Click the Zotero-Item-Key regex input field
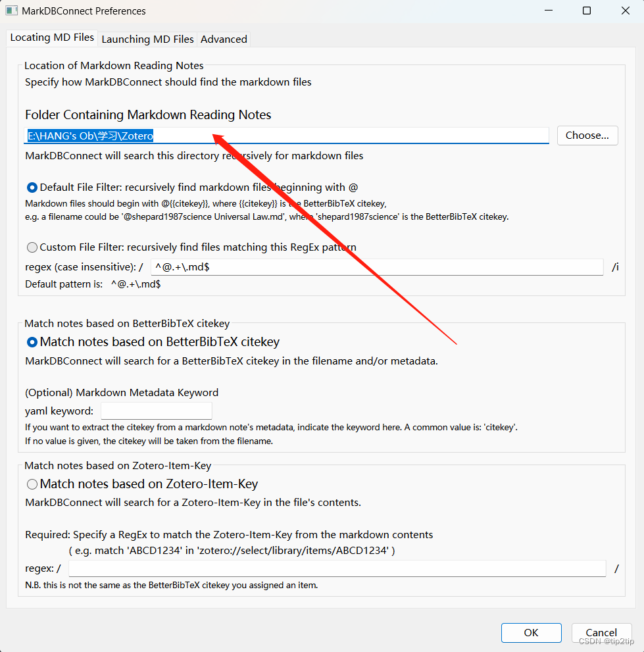This screenshot has height=652, width=644. pos(337,568)
